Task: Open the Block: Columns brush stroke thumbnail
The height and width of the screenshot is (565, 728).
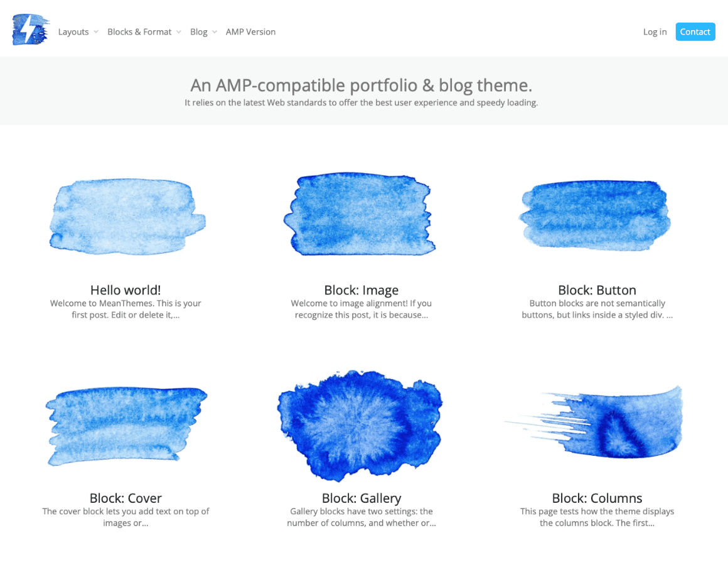Action: [594, 421]
